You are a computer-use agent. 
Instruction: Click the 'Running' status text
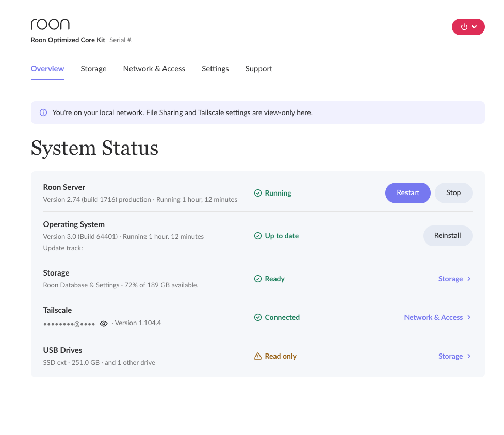coord(278,193)
